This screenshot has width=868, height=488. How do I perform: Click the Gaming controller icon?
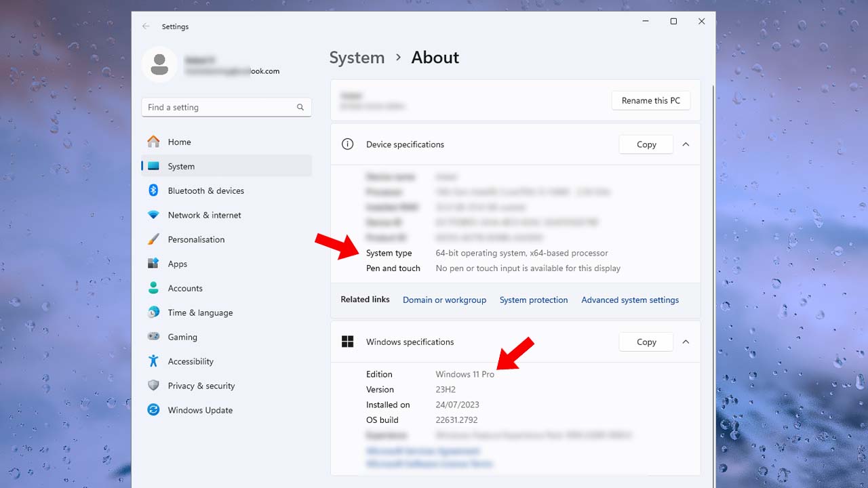click(155, 337)
